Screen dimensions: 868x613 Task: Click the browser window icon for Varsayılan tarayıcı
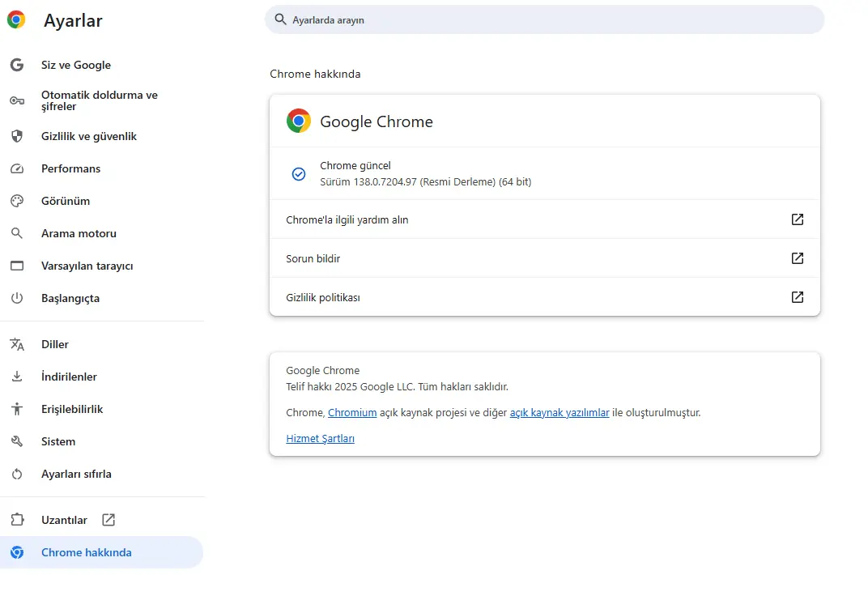click(x=17, y=266)
